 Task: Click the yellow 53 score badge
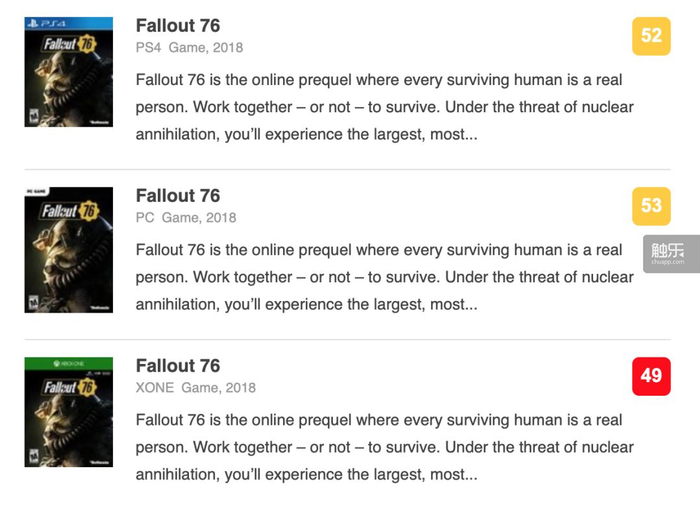pyautogui.click(x=651, y=206)
